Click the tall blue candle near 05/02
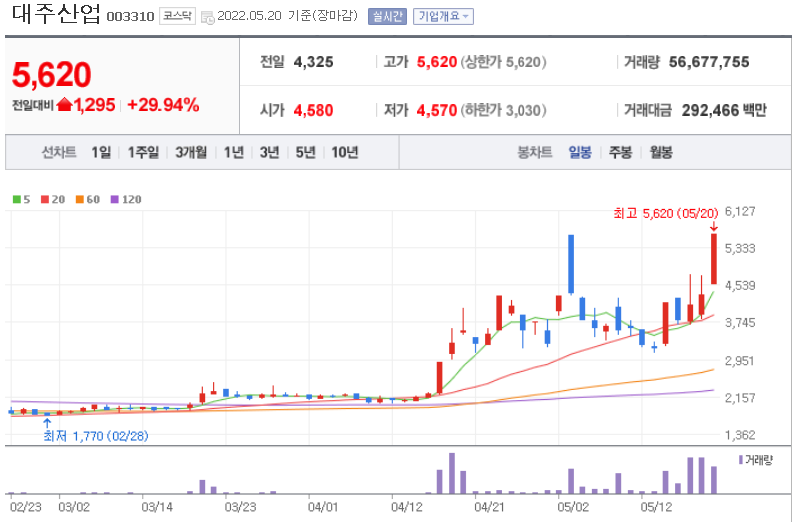This screenshot has width=792, height=522. (x=571, y=264)
